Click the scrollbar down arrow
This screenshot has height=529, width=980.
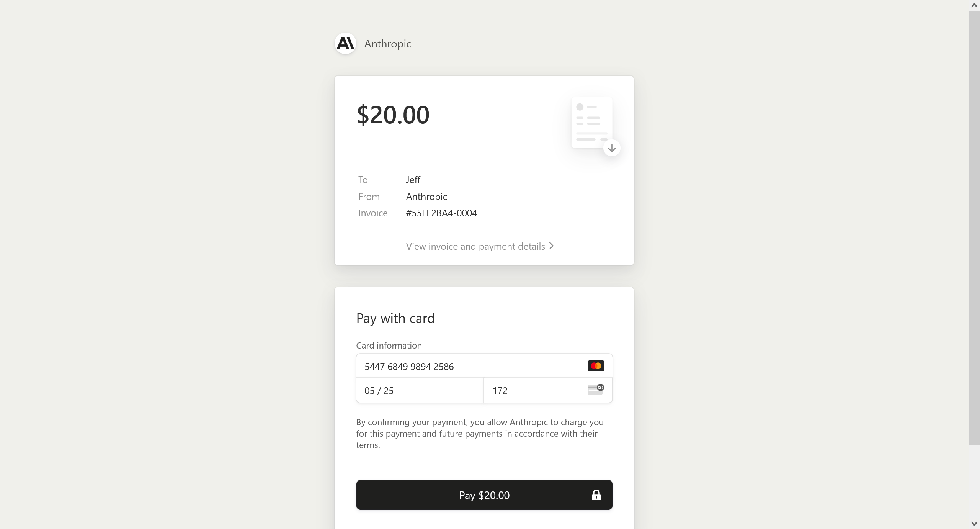coord(974,523)
